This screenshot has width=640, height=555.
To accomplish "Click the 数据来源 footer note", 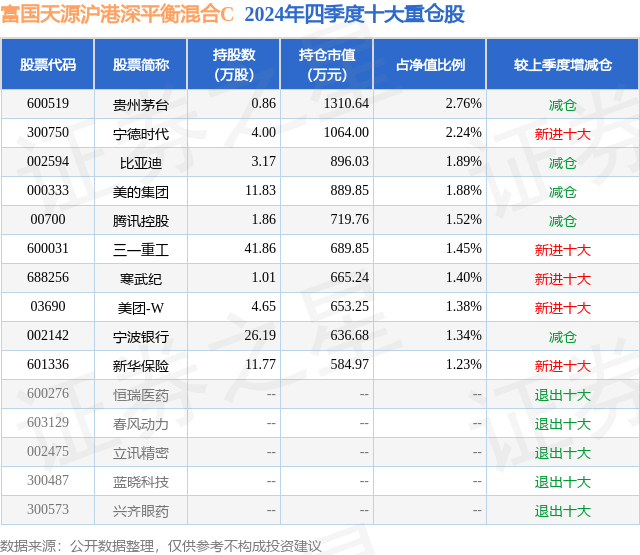I will tap(161, 546).
